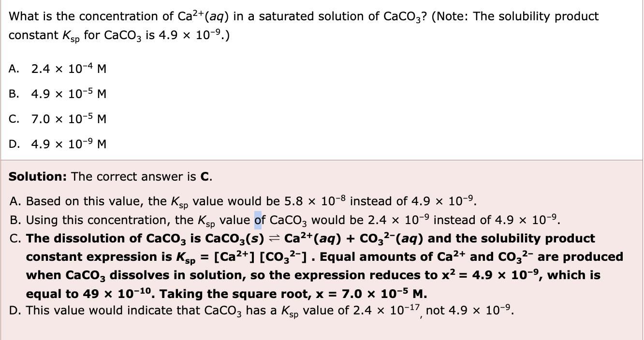Viewport: 644px width, 340px height.
Task: Select answer choice A, 2.4 × 10⁻⁴ M
Action: click(x=69, y=69)
